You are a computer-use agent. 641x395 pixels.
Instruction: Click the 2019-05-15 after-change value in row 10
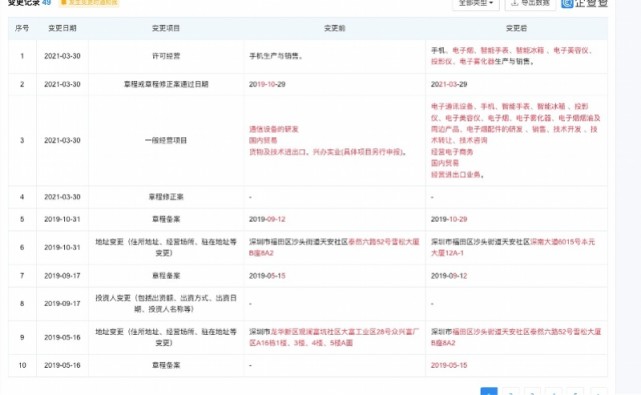click(449, 365)
